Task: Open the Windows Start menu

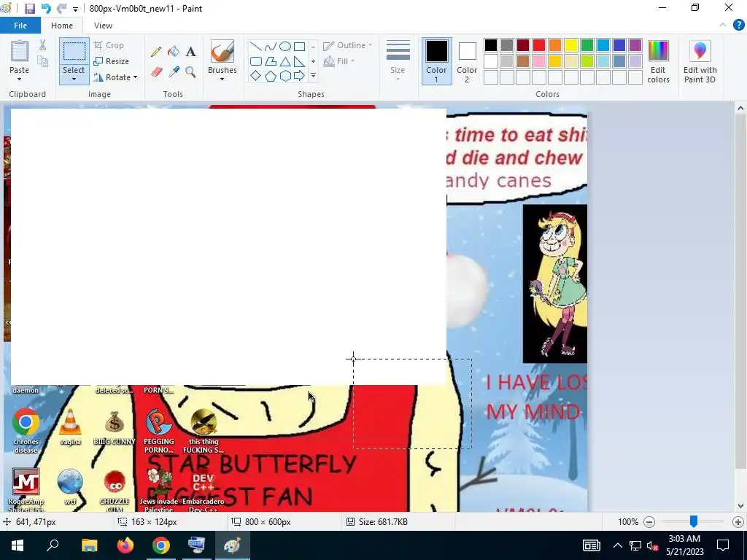Action: pyautogui.click(x=18, y=545)
